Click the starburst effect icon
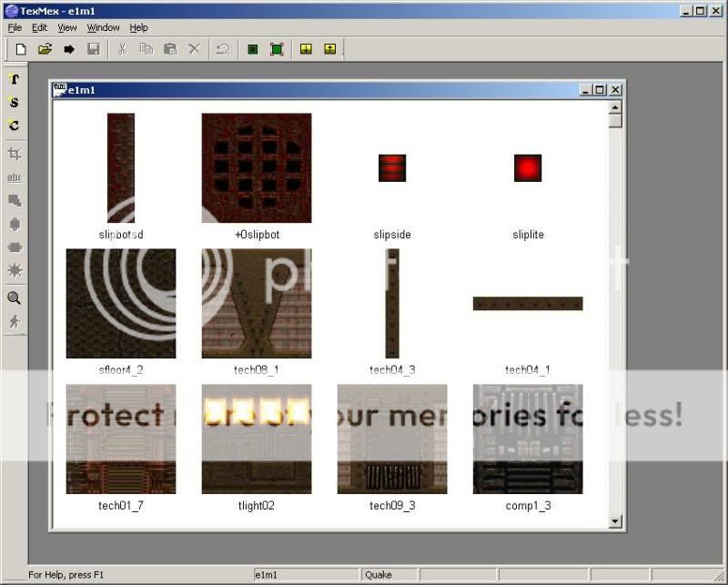Image resolution: width=728 pixels, height=585 pixels. 14,268
